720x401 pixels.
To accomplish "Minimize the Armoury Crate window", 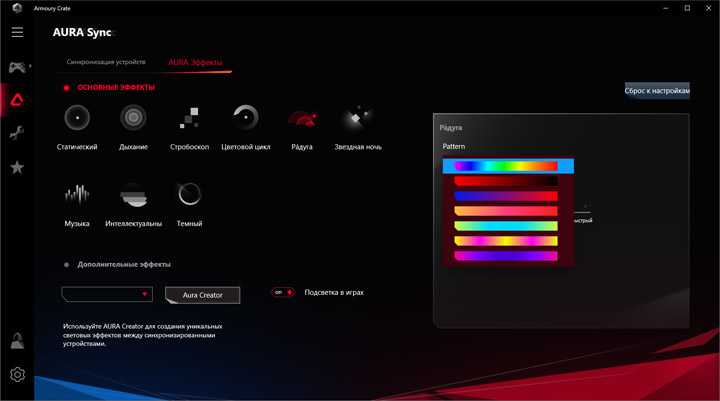I will coord(665,8).
